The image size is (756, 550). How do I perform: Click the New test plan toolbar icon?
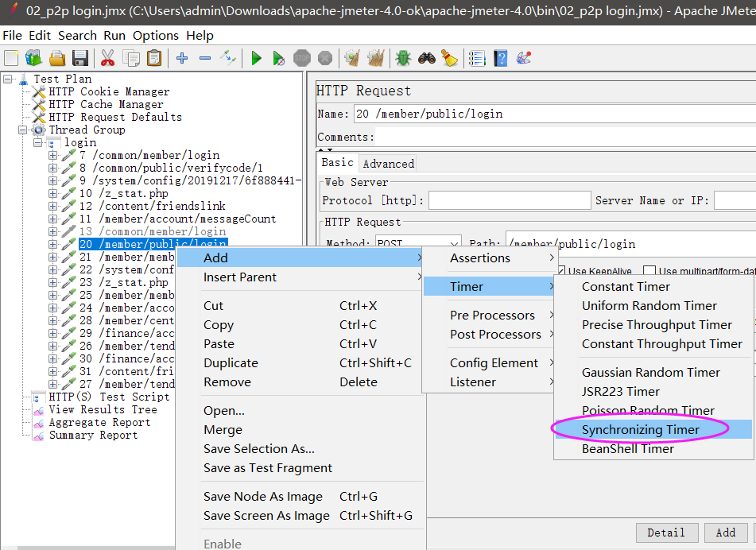pyautogui.click(x=11, y=58)
